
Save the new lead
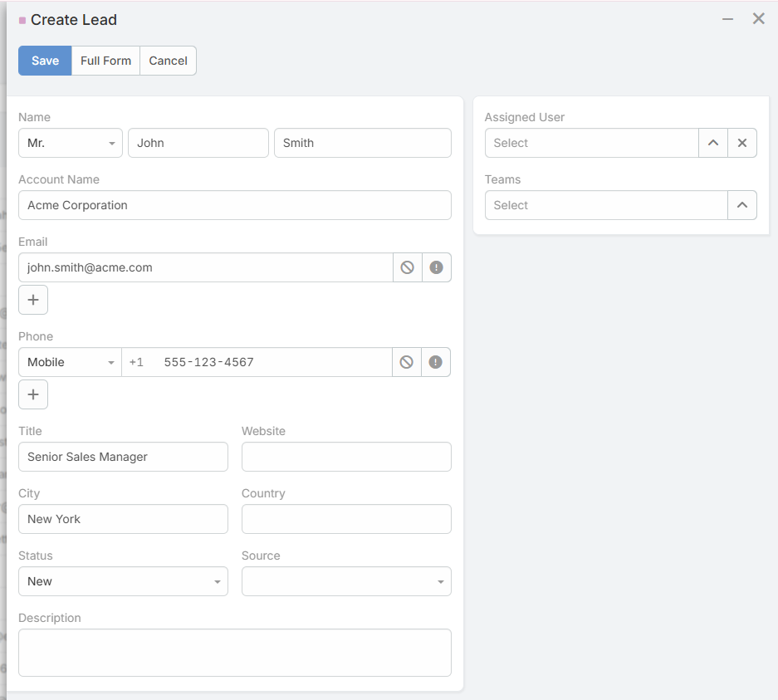[x=45, y=61]
